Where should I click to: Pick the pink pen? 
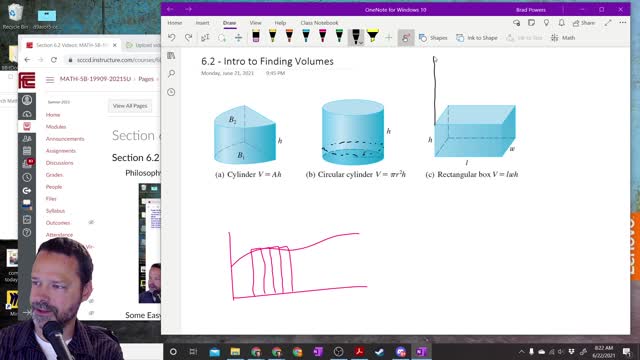pos(322,36)
